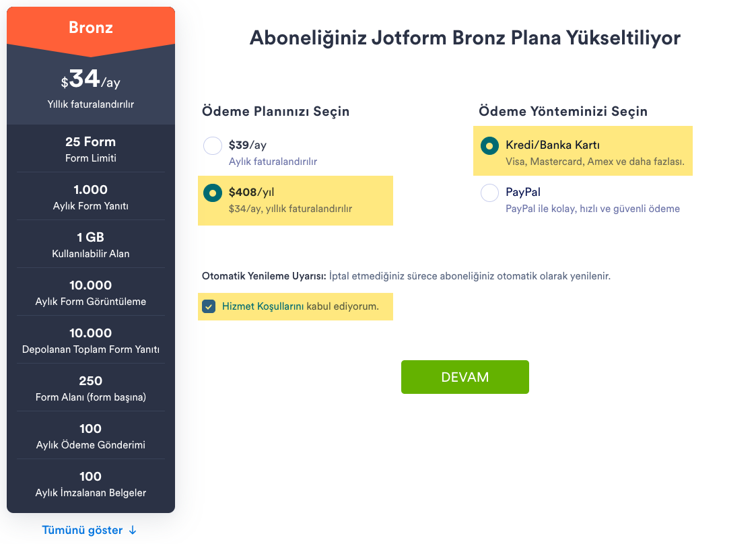Click the Aylık faturalandırılır option description

pos(273,162)
